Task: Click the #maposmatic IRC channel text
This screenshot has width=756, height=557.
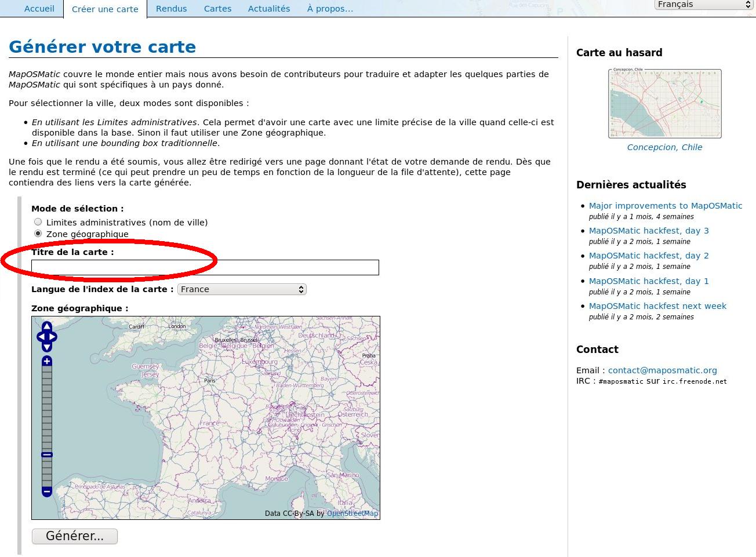Action: [621, 382]
